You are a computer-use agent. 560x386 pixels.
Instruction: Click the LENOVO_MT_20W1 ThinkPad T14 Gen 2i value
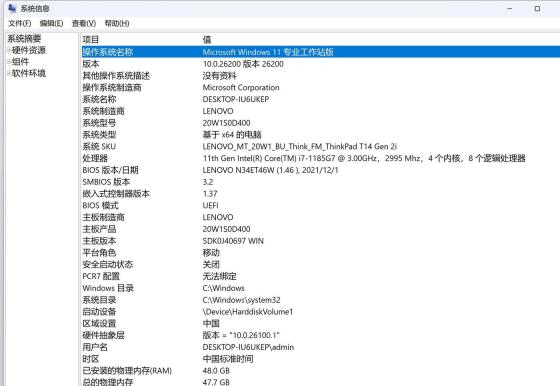point(300,146)
